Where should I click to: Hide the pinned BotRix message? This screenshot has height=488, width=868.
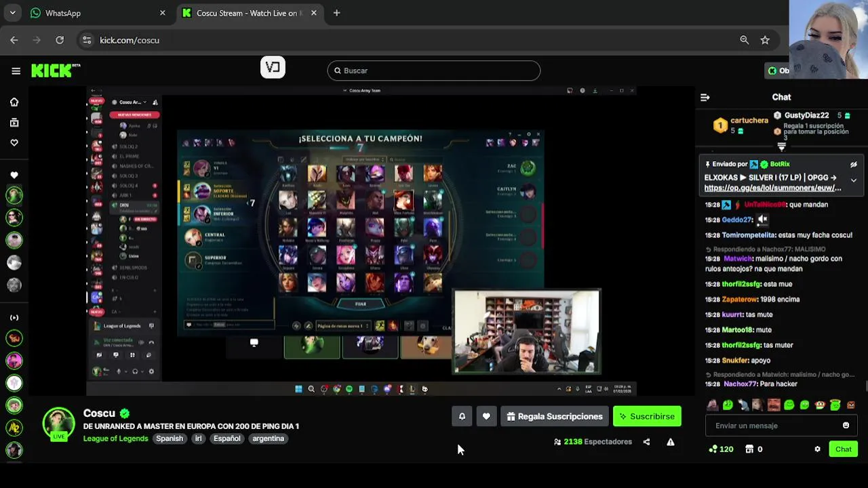(854, 164)
